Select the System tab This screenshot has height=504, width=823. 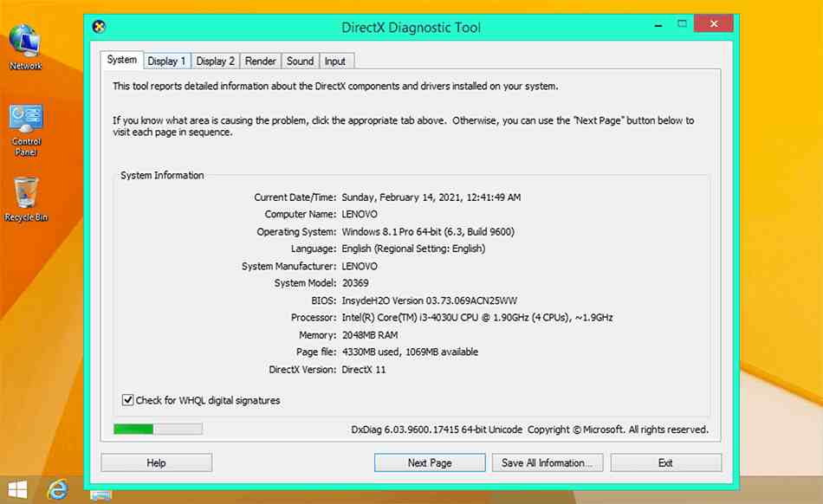121,60
